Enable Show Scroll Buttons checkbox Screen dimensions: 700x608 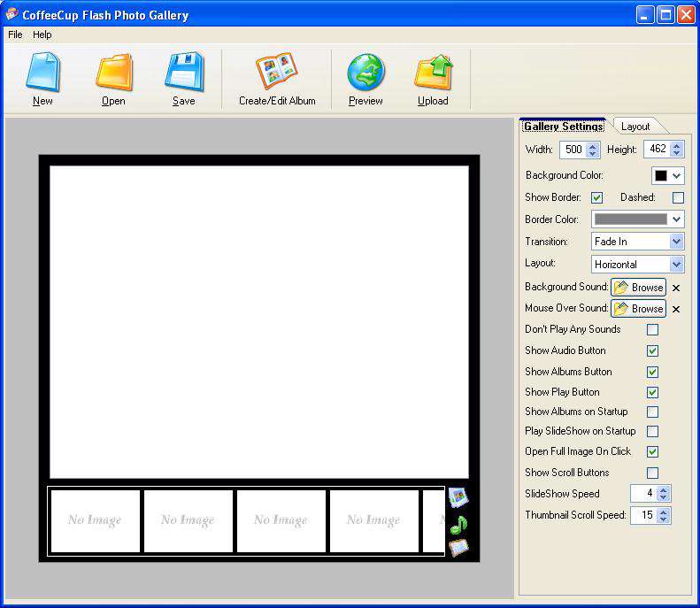[653, 473]
